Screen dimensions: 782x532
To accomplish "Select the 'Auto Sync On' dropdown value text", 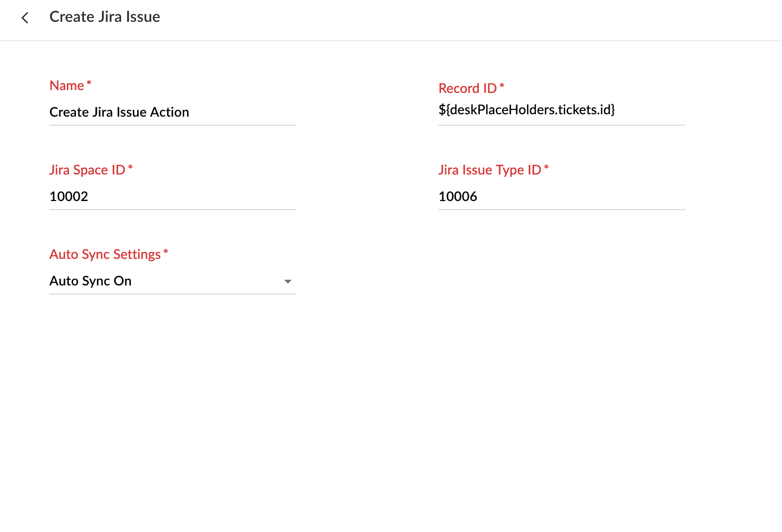I will tap(90, 281).
